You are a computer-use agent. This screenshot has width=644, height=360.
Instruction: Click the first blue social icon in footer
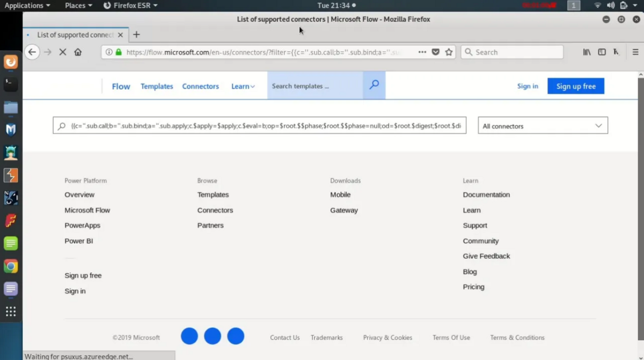coord(189,335)
